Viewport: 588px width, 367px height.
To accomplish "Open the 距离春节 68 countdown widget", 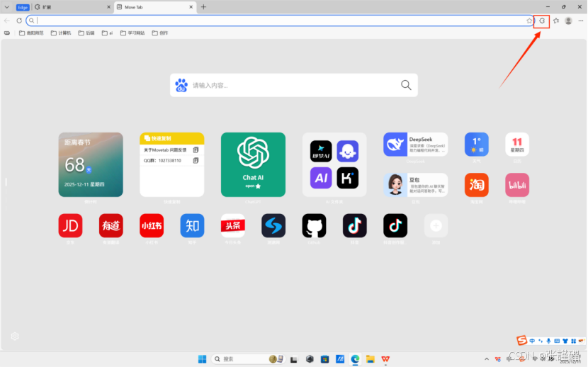I will tap(91, 164).
